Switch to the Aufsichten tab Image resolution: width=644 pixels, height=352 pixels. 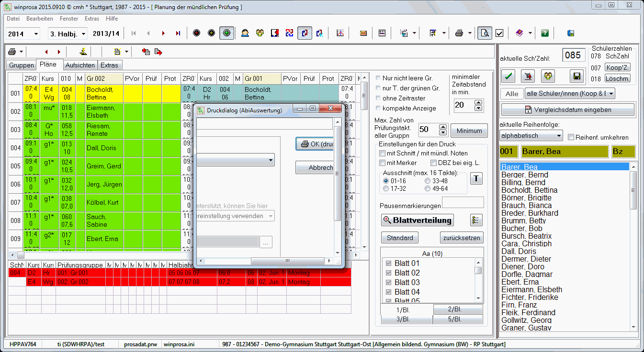pos(80,65)
